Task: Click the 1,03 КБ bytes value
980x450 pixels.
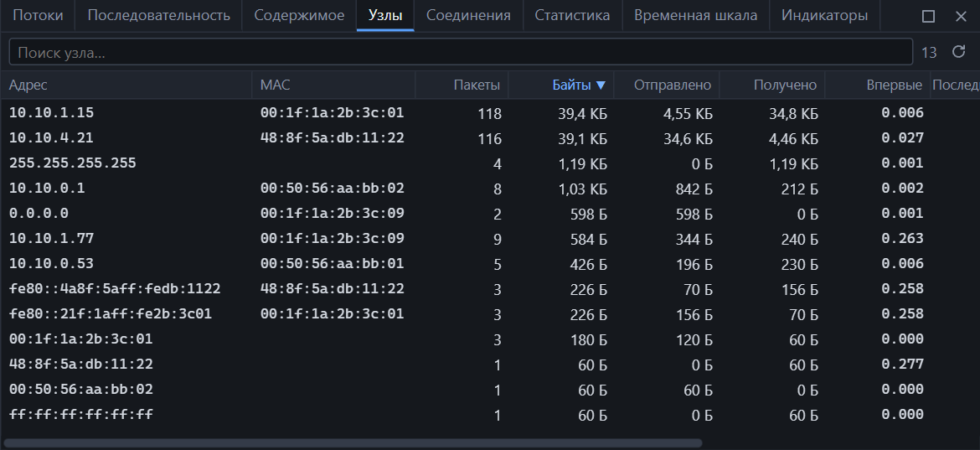Action: 583,189
